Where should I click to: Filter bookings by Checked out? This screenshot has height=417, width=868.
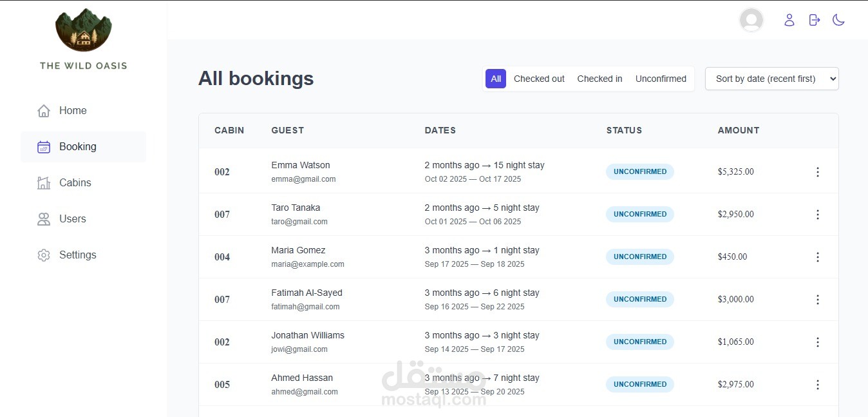pos(539,79)
